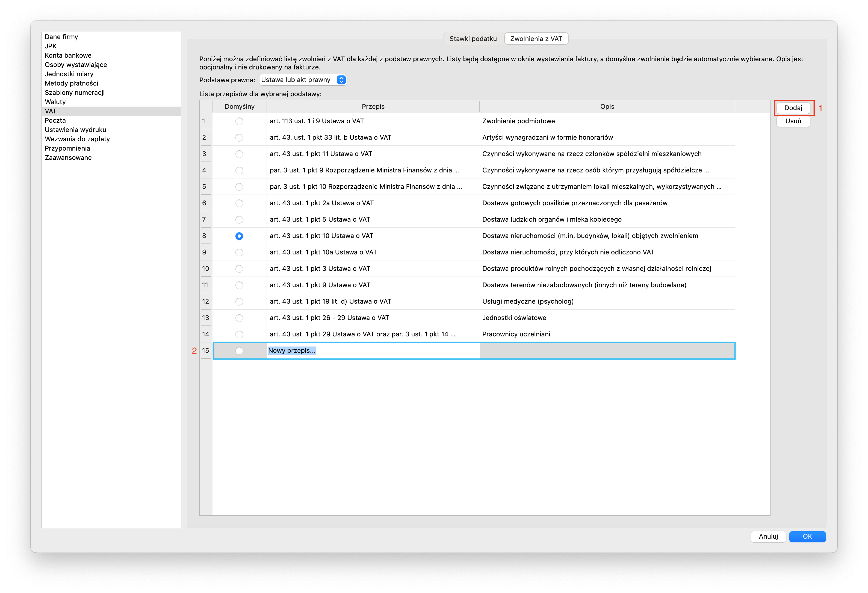This screenshot has height=593, width=868.
Task: Toggle selected radio for art. 43 pkt 10
Action: click(239, 236)
